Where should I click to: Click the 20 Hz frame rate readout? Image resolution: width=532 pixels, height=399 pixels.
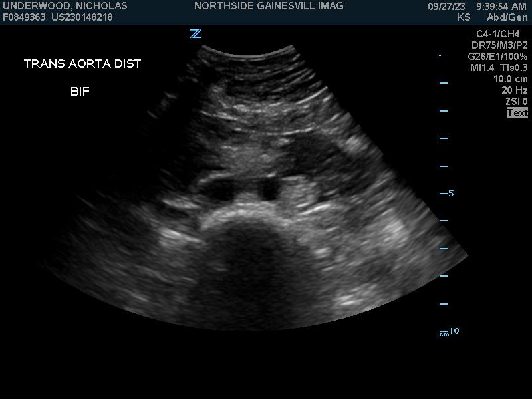point(514,90)
